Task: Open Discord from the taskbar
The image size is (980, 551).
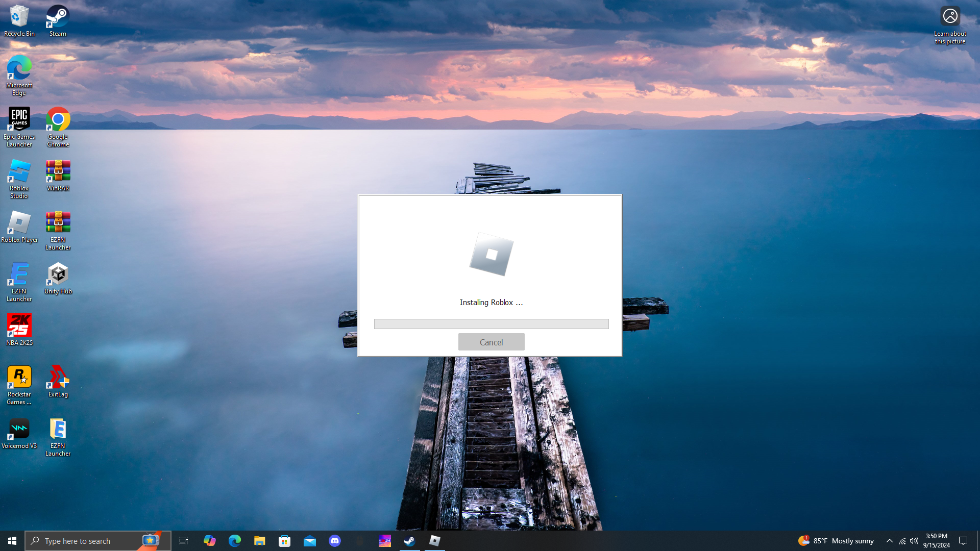Action: point(335,541)
